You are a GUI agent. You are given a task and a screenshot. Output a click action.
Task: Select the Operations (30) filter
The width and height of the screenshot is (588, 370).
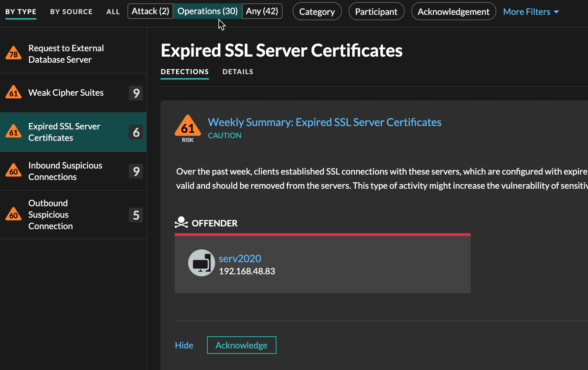click(207, 11)
